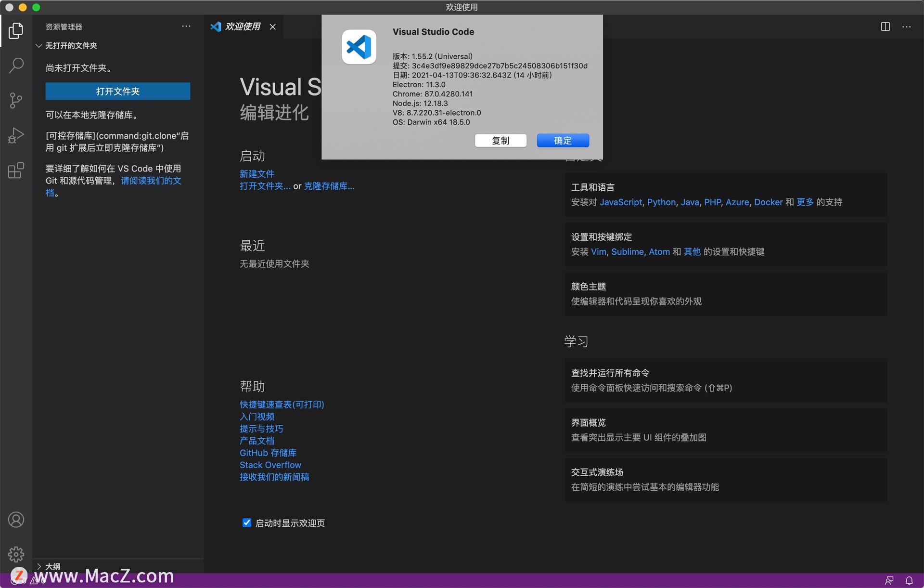This screenshot has height=588, width=924.
Task: Install Sublime keybindings link
Action: pyautogui.click(x=628, y=252)
